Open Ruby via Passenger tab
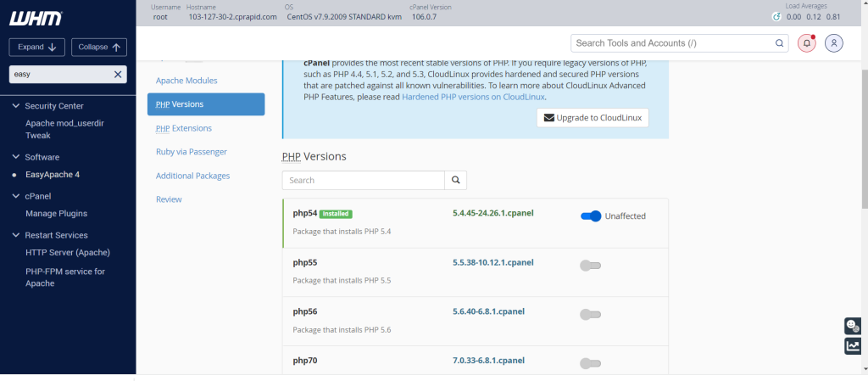868x381 pixels. click(192, 152)
